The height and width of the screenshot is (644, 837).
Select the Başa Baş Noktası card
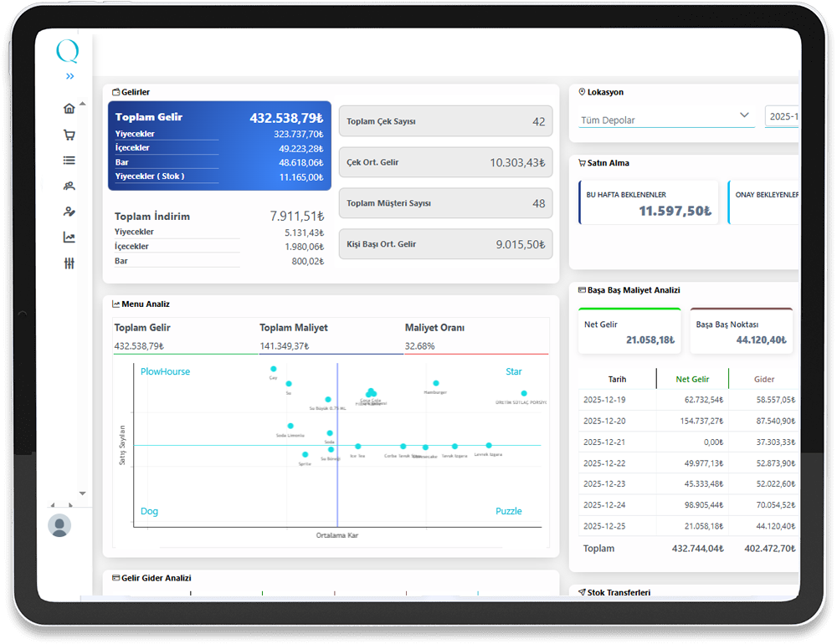tap(741, 331)
